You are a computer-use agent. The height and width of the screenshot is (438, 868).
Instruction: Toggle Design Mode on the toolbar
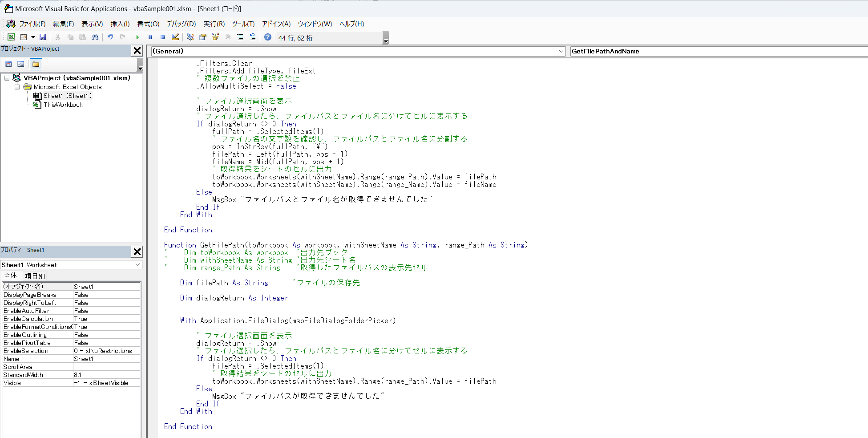(x=174, y=37)
